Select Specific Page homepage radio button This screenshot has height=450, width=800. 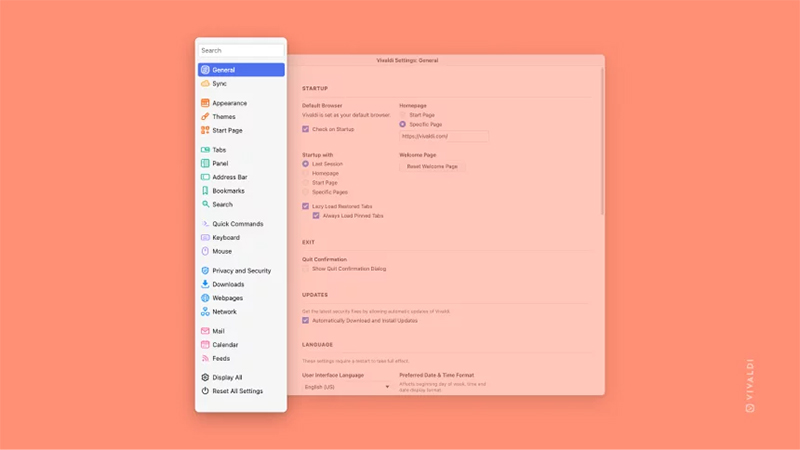403,124
